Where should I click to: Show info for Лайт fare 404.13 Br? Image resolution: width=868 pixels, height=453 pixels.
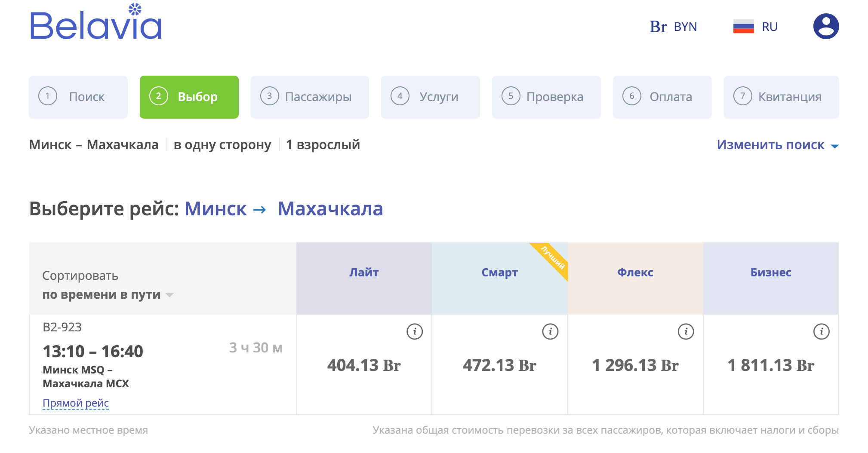pyautogui.click(x=415, y=331)
